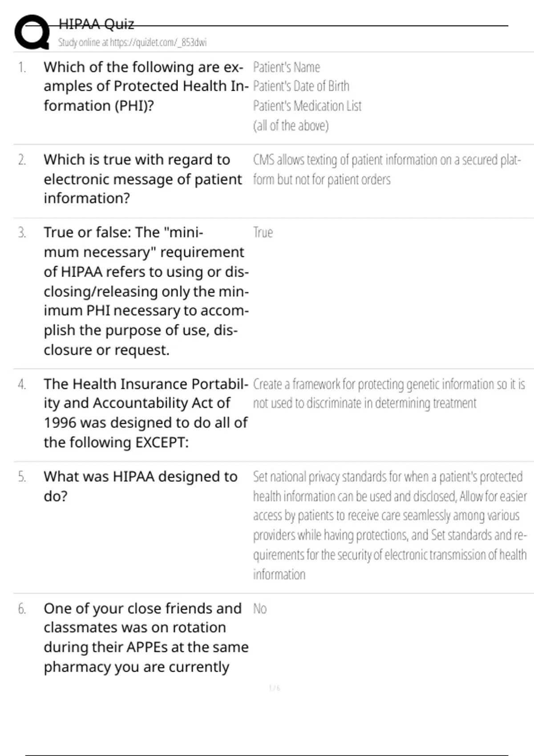Click the "True" answer
The width and height of the screenshot is (534, 756).
pyautogui.click(x=263, y=233)
